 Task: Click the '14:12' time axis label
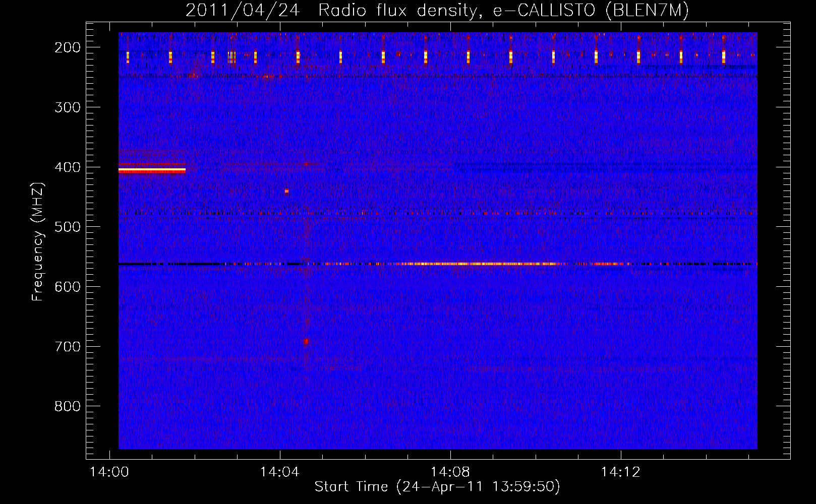pyautogui.click(x=620, y=472)
